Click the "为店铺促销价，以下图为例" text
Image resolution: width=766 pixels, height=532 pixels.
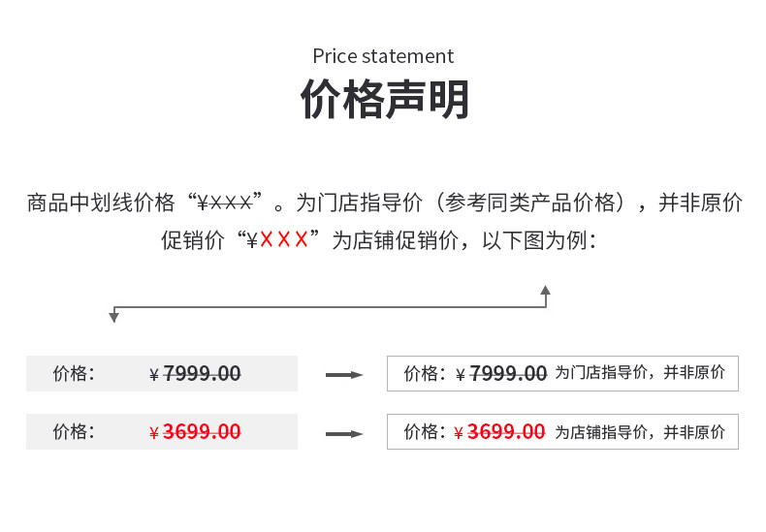coord(463,240)
